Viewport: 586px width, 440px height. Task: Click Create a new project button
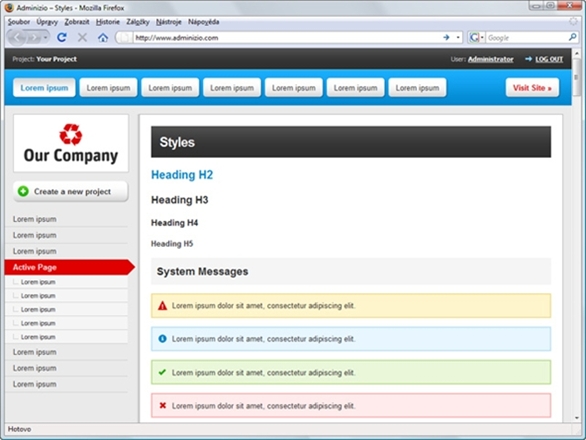(71, 191)
